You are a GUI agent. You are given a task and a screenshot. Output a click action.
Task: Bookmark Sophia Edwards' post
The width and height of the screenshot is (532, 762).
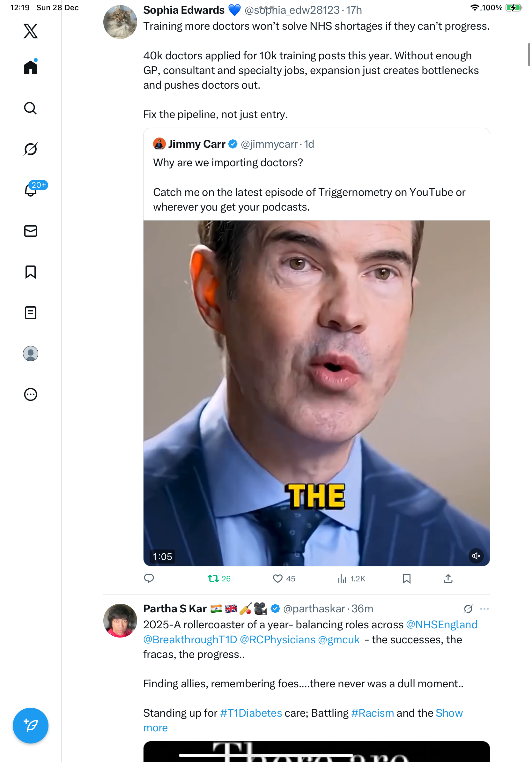pyautogui.click(x=406, y=579)
